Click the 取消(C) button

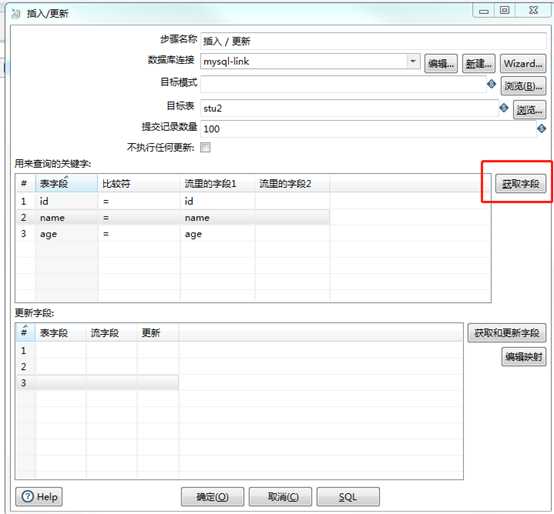click(x=280, y=497)
